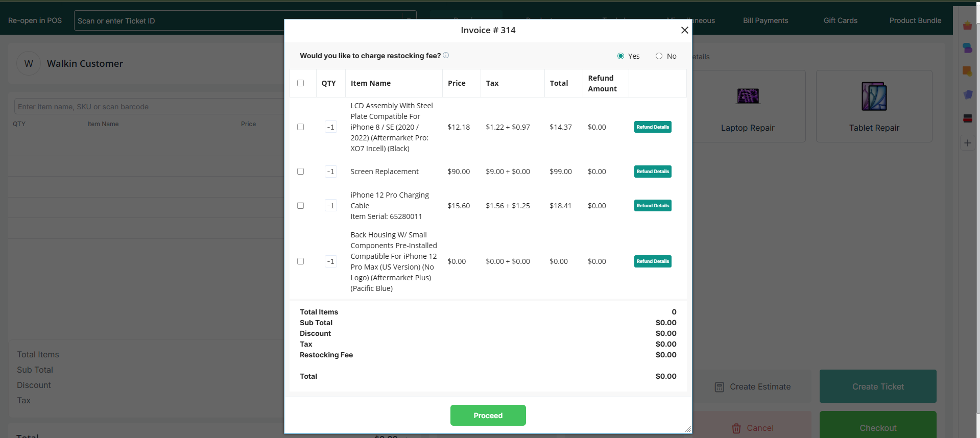
Task: Click the Screen Replacement item name
Action: [385, 172]
